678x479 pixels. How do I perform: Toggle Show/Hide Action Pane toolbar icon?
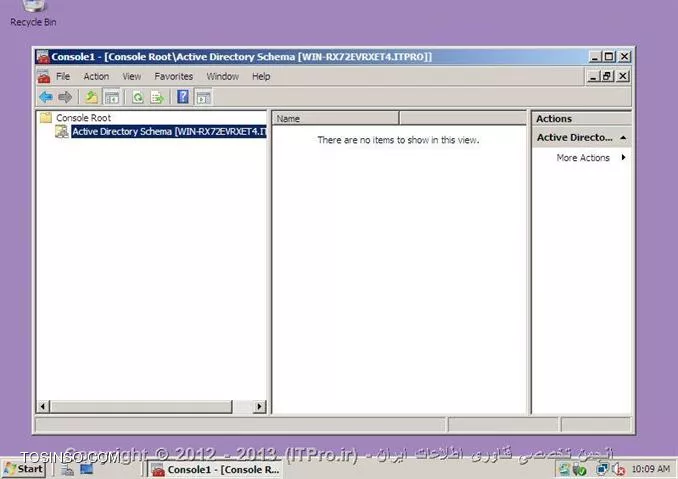click(x=203, y=97)
